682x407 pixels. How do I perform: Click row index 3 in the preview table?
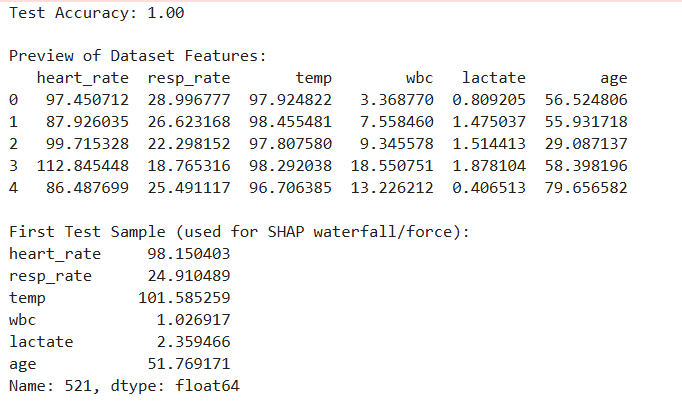13,166
